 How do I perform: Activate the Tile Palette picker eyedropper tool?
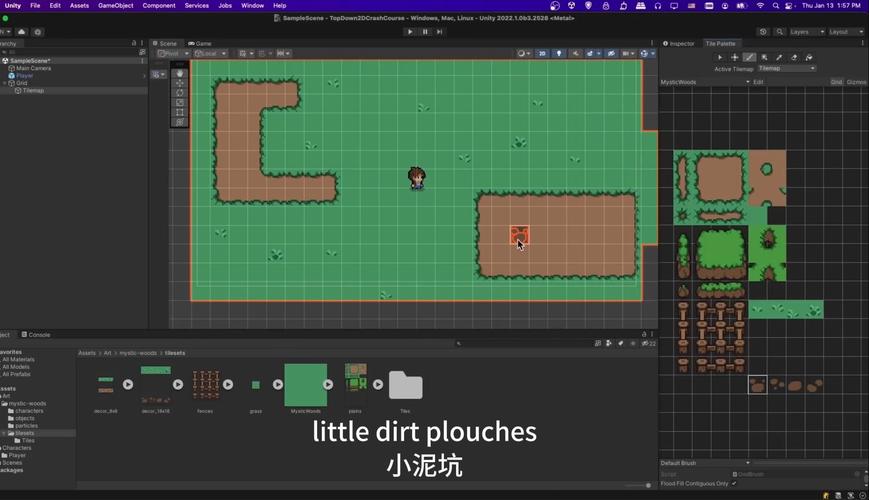coord(779,57)
